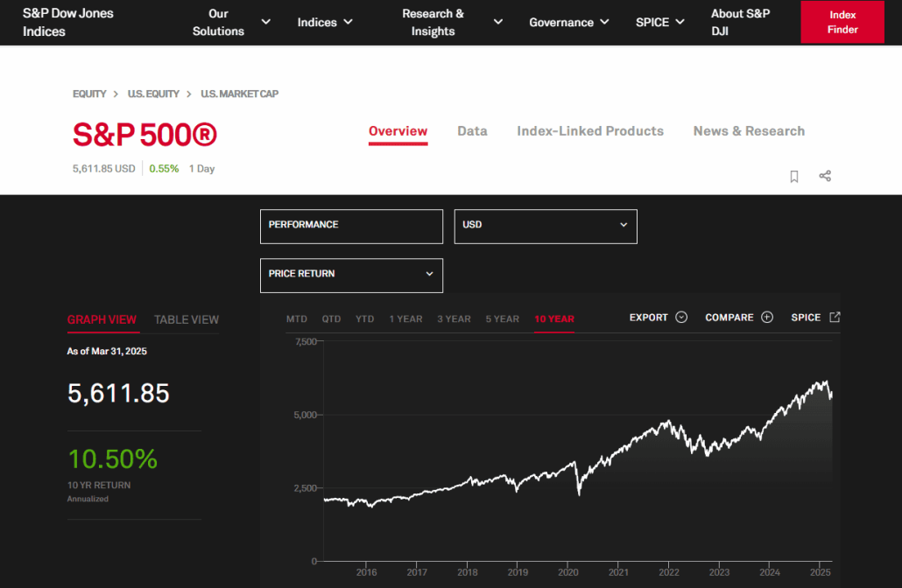Go to the Index-Linked Products section

click(x=589, y=130)
